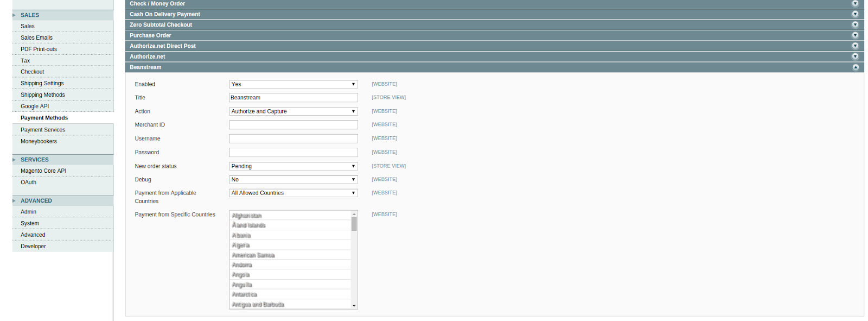This screenshot has width=868, height=321.
Task: Expand Authorize.net Direct Post arrow icon
Action: (855, 46)
